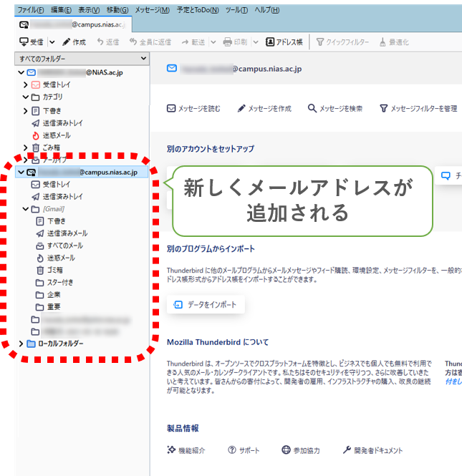
Task: Click the 全員に返信 reply-all button
Action: pyautogui.click(x=150, y=42)
